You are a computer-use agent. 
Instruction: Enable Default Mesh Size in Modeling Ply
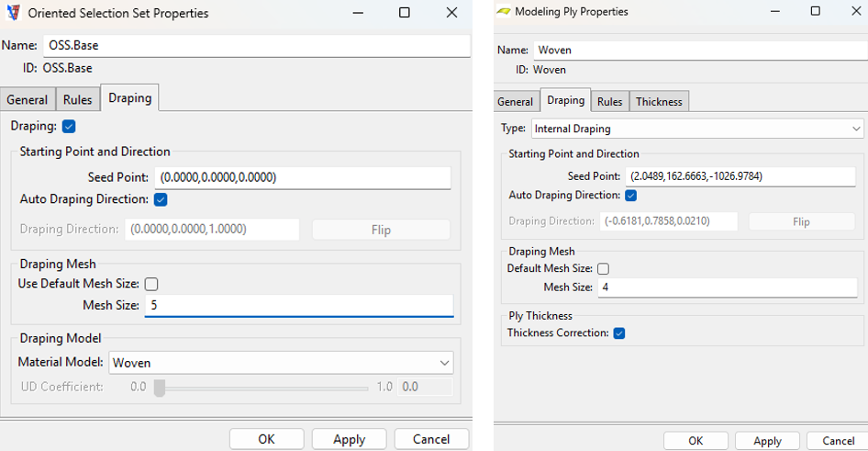(x=603, y=269)
